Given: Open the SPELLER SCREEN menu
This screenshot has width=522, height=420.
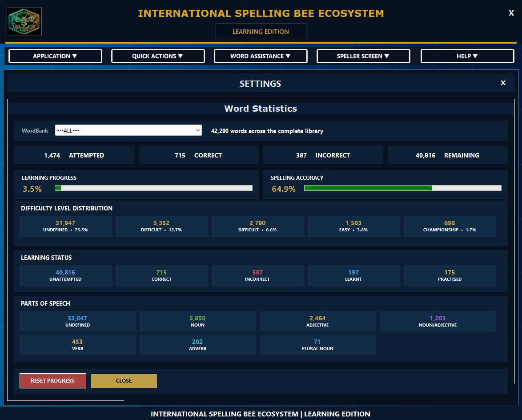Looking at the screenshot, I should (x=363, y=56).
